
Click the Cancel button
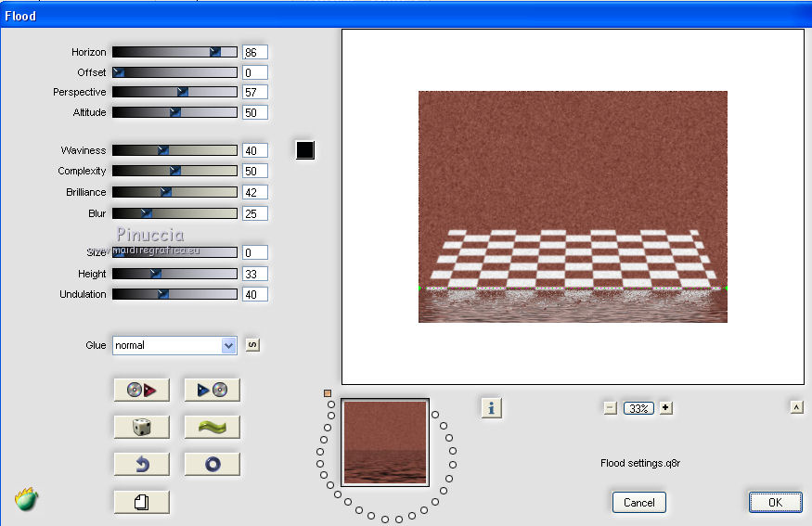(639, 502)
